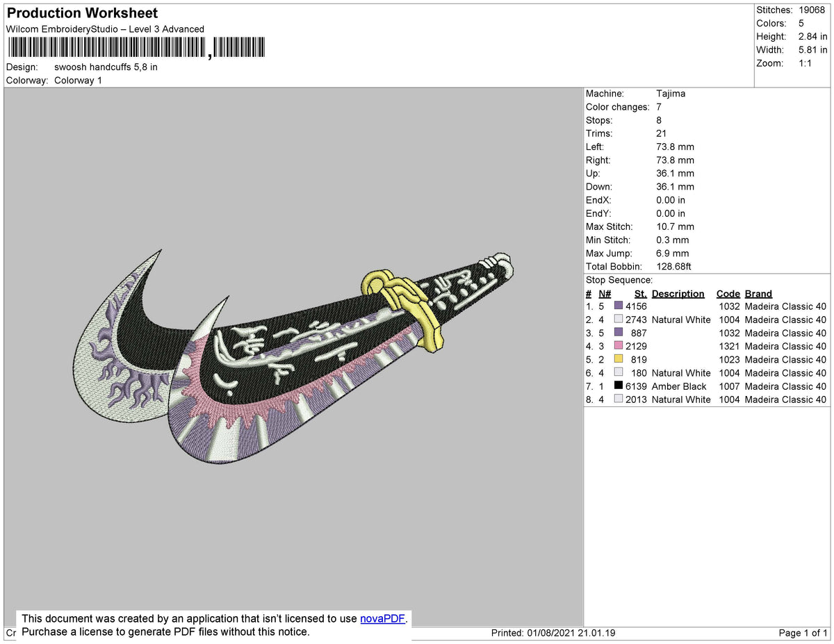Click the purple swatch for stop 3
Image resolution: width=834 pixels, height=644 pixels.
pyautogui.click(x=619, y=333)
